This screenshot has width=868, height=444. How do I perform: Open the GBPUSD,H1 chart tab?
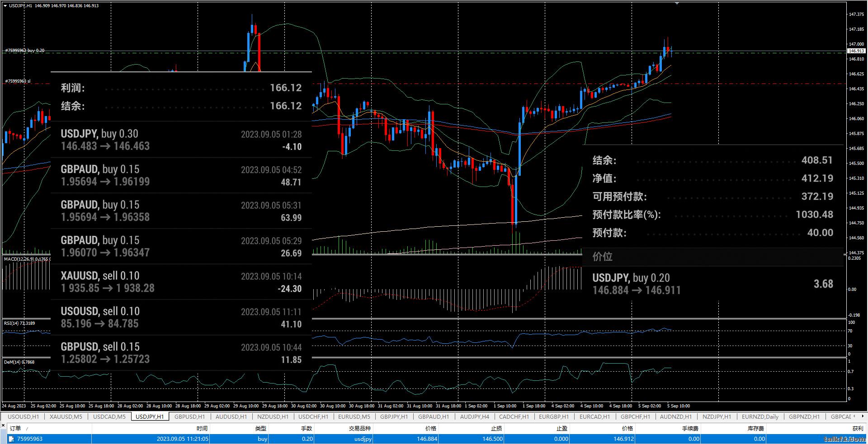pyautogui.click(x=189, y=416)
